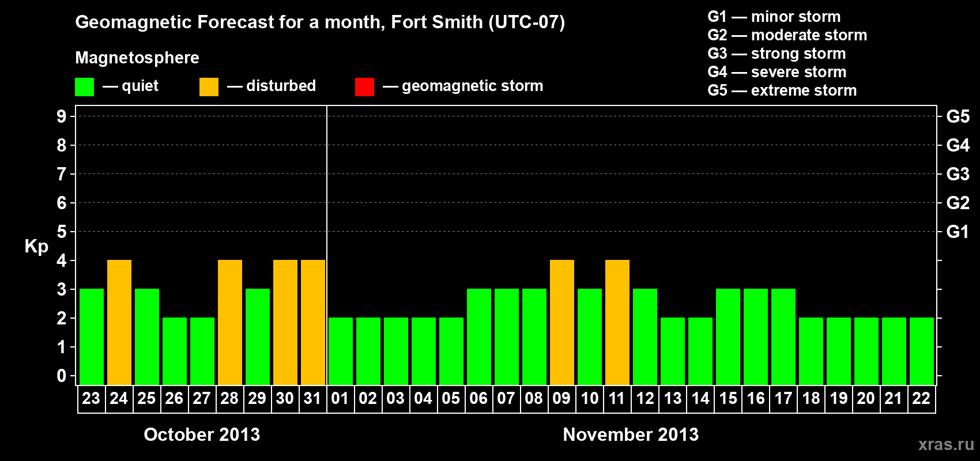The image size is (980, 461).
Task: Click the date label 21
Action: 894,398
